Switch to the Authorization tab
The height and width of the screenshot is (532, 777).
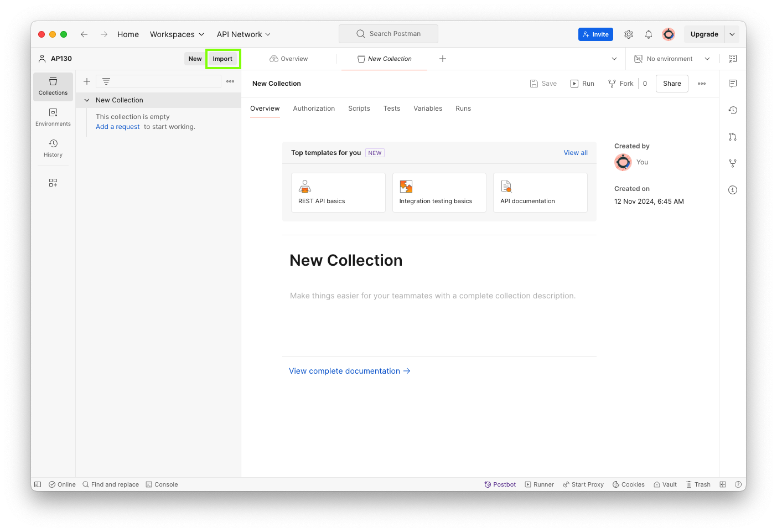314,109
